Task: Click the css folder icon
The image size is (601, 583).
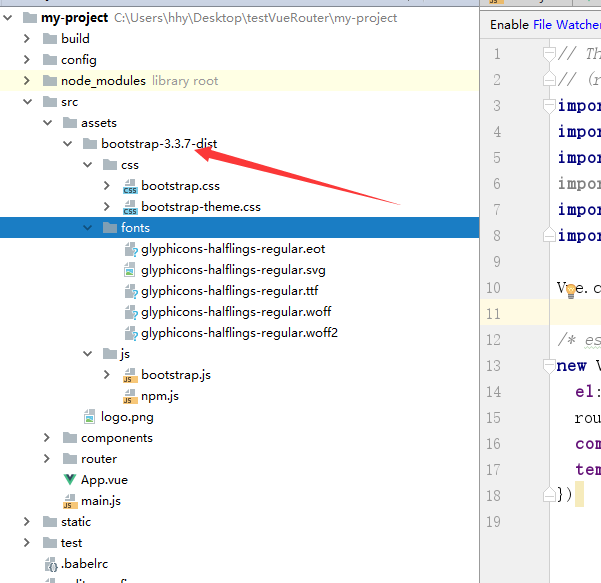Action: click(x=110, y=165)
